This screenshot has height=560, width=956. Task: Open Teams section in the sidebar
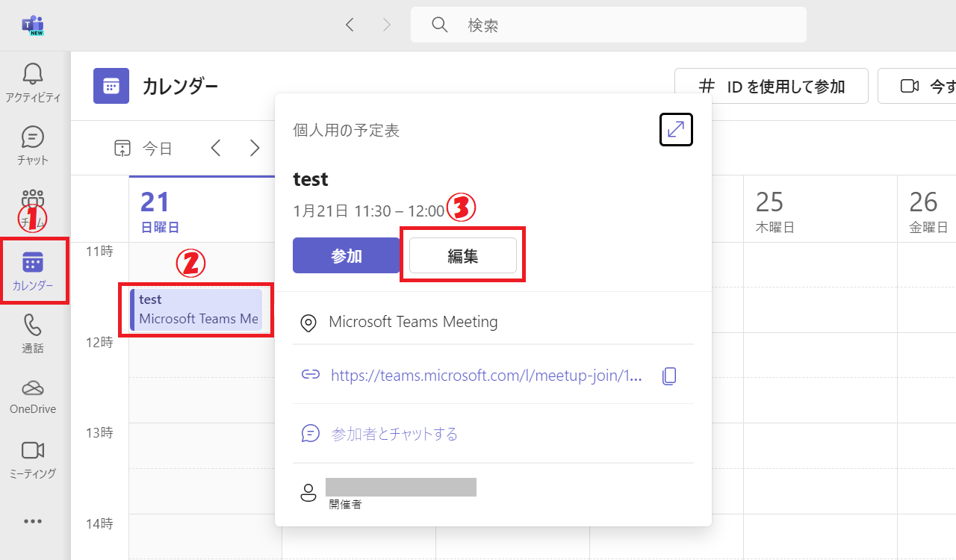pos(33,208)
